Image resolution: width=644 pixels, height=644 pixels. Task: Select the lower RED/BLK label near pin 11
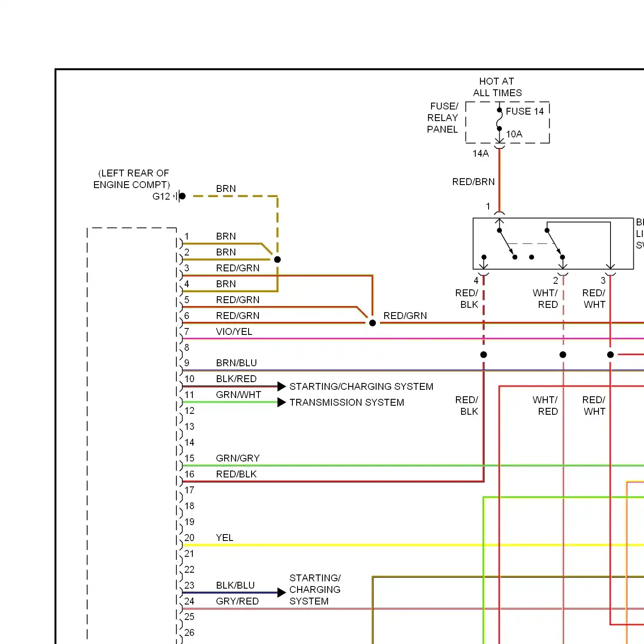(467, 405)
